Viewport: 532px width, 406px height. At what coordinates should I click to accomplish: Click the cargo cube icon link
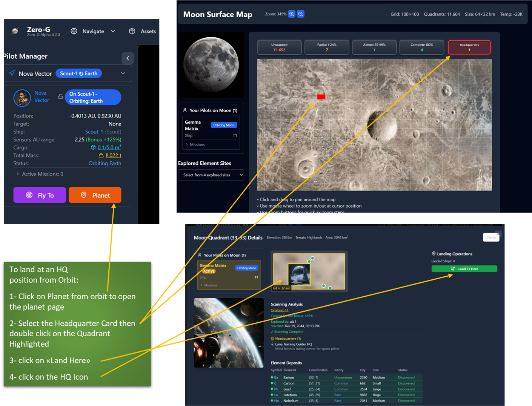click(x=93, y=147)
